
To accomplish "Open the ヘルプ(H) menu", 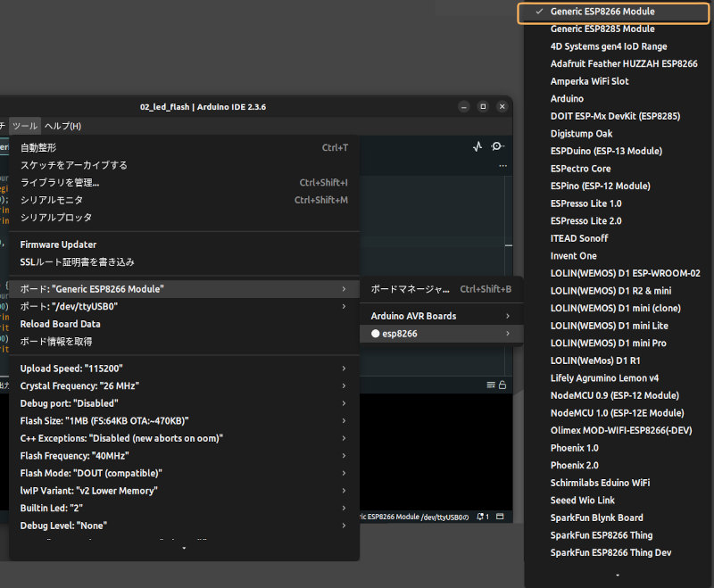I will pos(63,126).
